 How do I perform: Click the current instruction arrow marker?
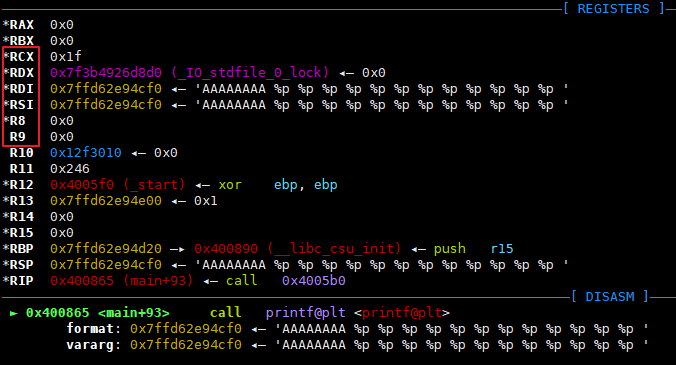tap(14, 313)
